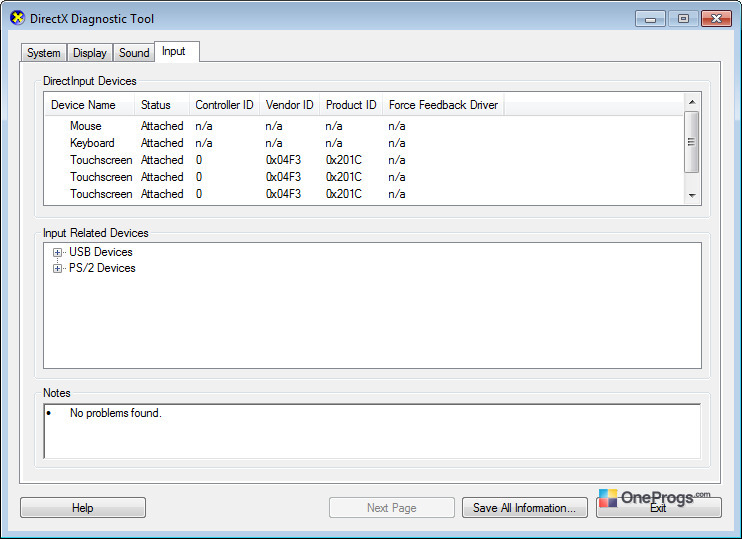
Task: Click the scroll up arrow in device list
Action: point(692,102)
